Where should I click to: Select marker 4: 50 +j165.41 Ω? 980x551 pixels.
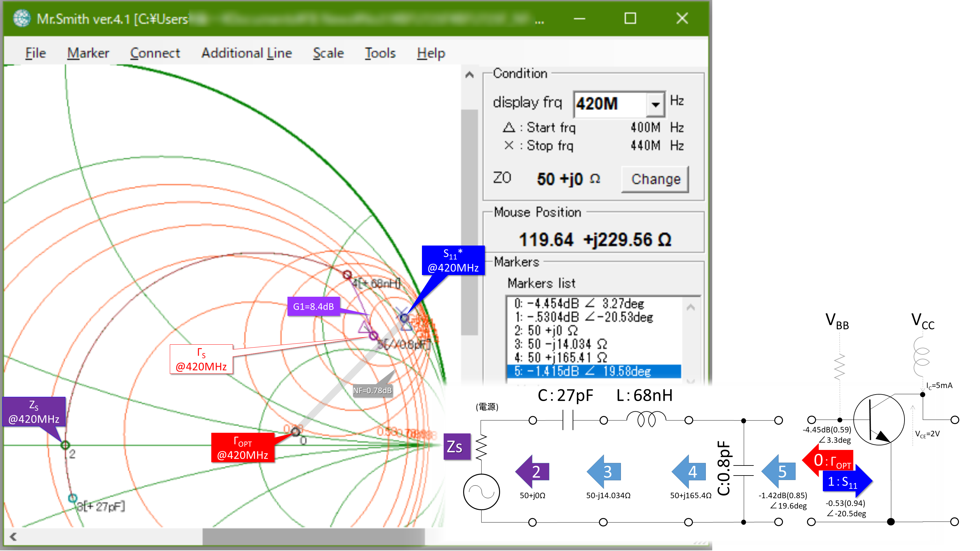point(593,357)
